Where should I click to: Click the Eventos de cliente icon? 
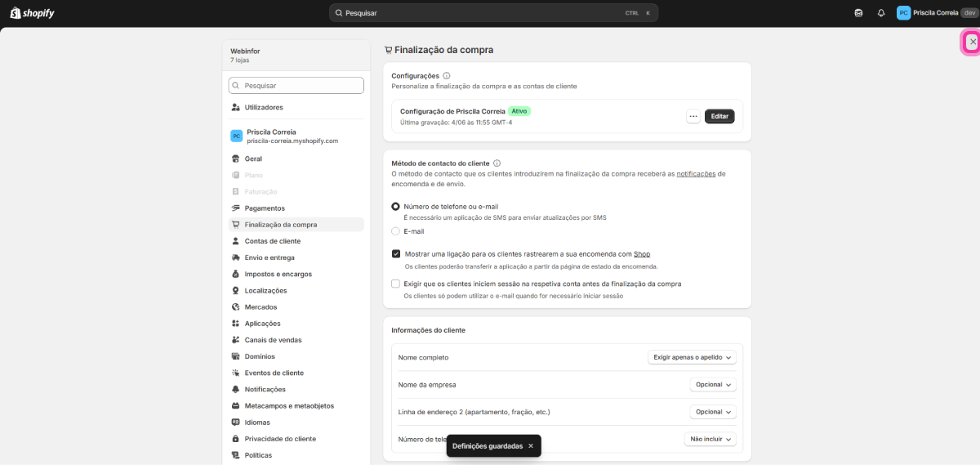pyautogui.click(x=235, y=373)
